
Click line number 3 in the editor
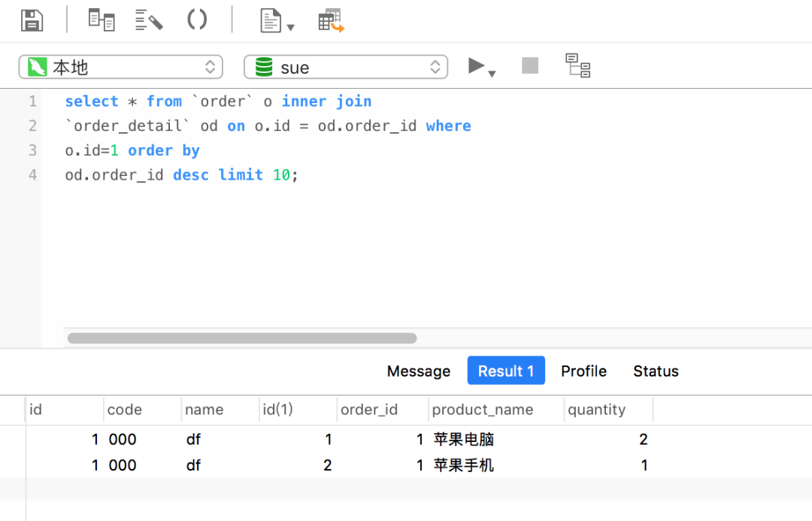32,150
